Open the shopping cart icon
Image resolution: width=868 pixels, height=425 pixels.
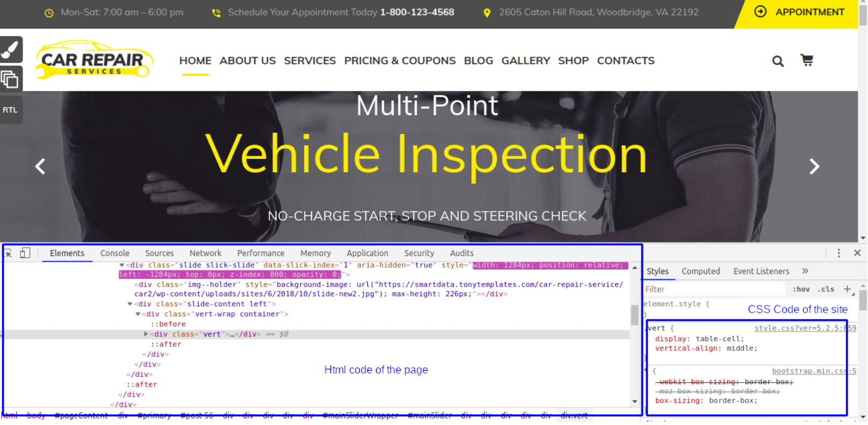(806, 60)
